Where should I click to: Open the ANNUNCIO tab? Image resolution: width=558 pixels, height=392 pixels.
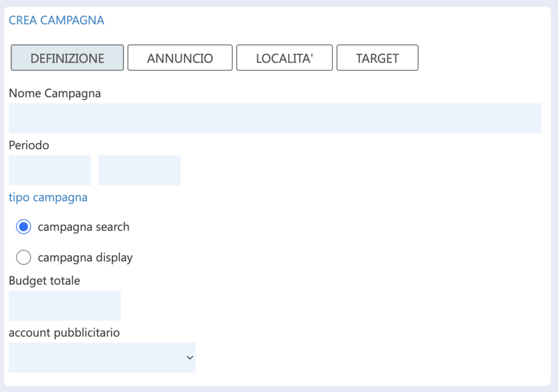[180, 58]
